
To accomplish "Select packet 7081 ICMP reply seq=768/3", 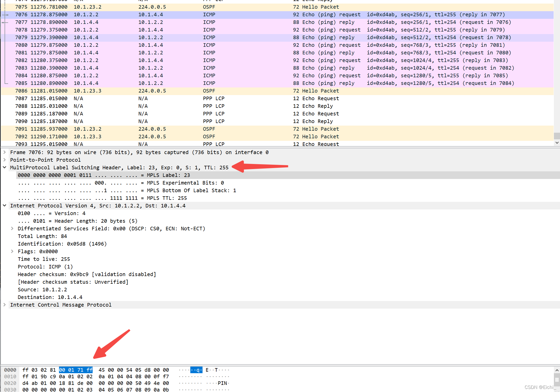I will pyautogui.click(x=277, y=53).
